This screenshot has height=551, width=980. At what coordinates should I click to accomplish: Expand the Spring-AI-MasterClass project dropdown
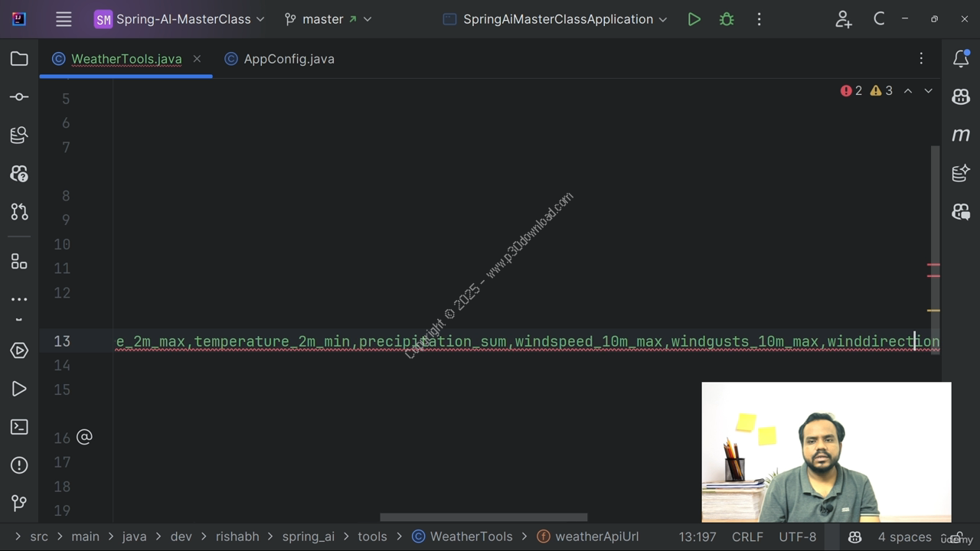[x=180, y=19]
